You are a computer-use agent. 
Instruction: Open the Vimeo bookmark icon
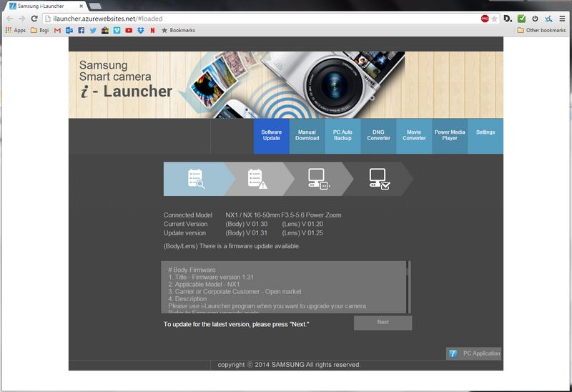tap(117, 30)
